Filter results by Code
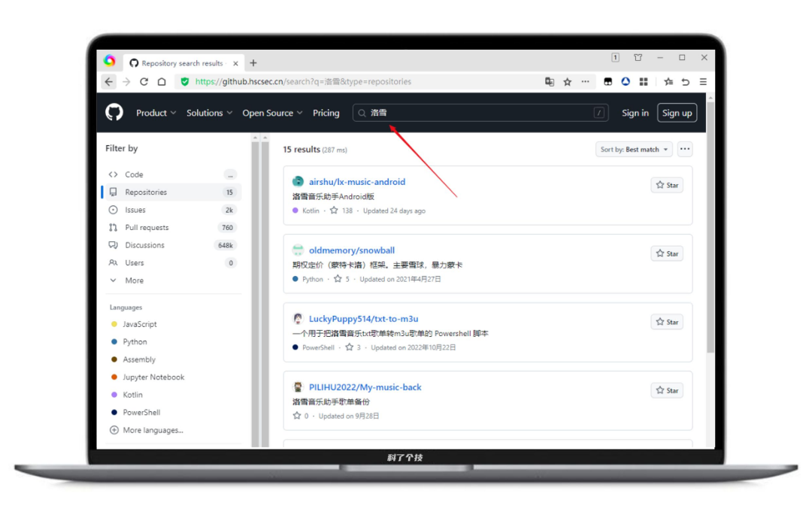 pyautogui.click(x=172, y=174)
